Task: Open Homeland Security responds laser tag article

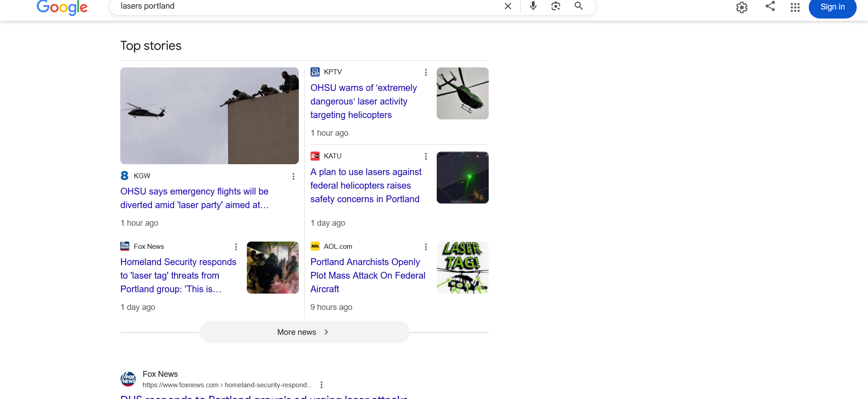Action: [x=178, y=275]
